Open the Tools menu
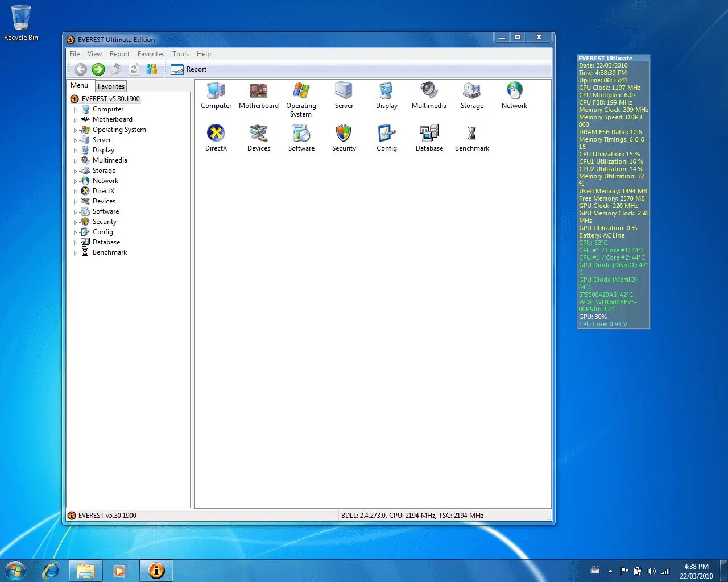The width and height of the screenshot is (728, 582). click(x=180, y=54)
